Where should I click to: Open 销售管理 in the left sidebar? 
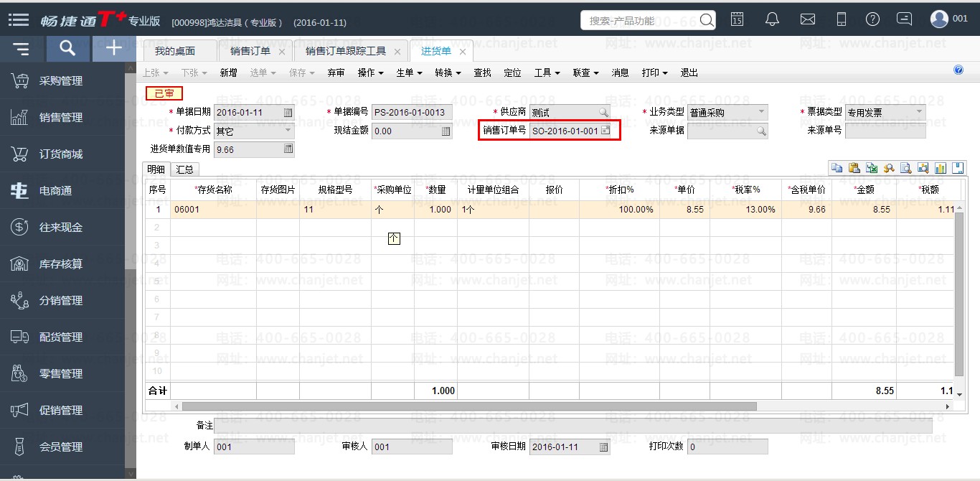[61, 118]
